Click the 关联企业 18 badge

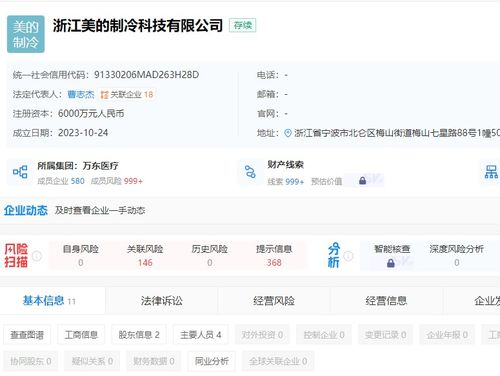tap(127, 95)
